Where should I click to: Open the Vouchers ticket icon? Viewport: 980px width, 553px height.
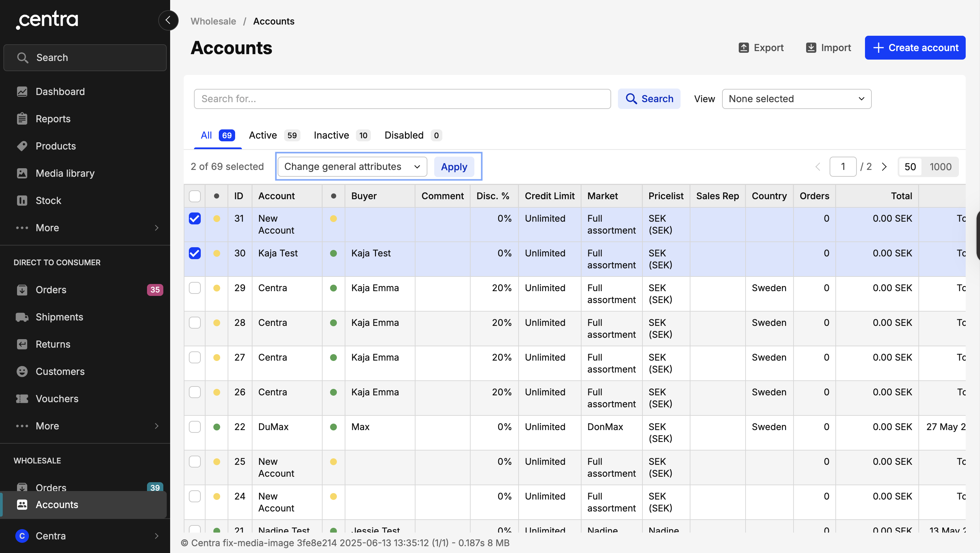point(22,398)
